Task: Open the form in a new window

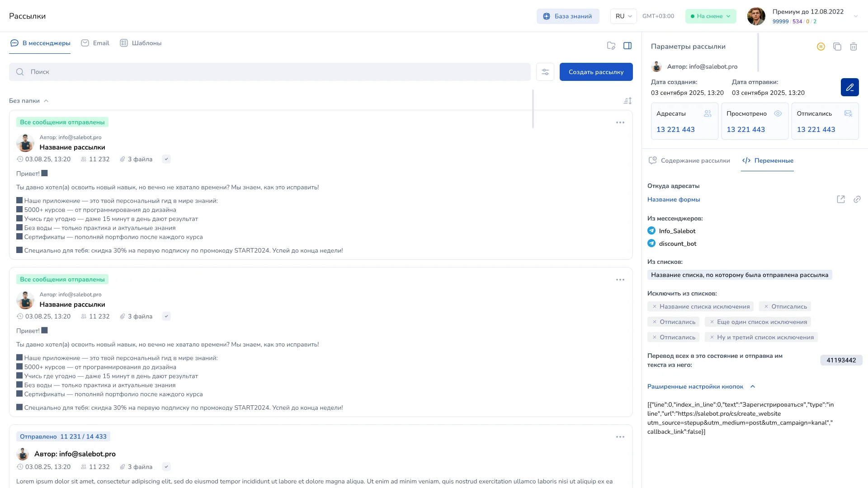Action: click(x=841, y=199)
